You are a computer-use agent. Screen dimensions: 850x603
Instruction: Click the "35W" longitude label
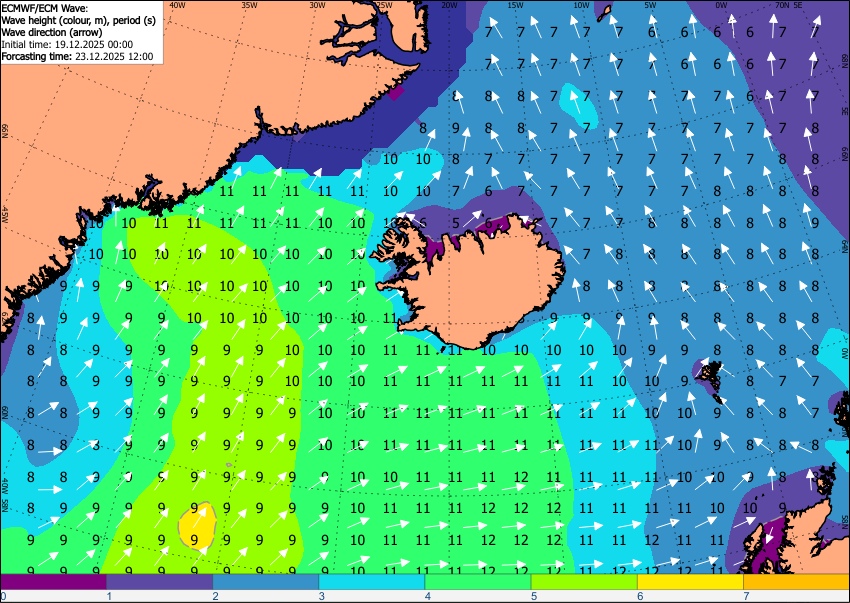coord(249,5)
